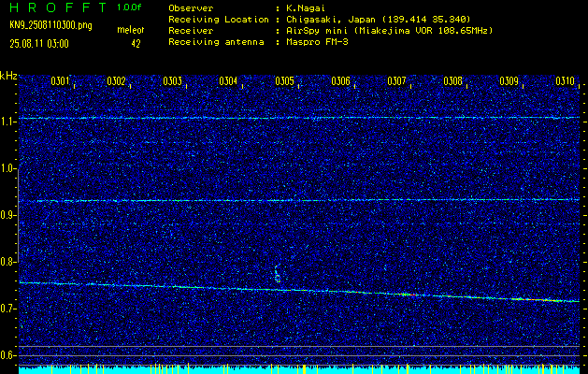The width and height of the screenshot is (588, 374).
Task: Click the meteor echo blob near 0305
Action: click(278, 274)
